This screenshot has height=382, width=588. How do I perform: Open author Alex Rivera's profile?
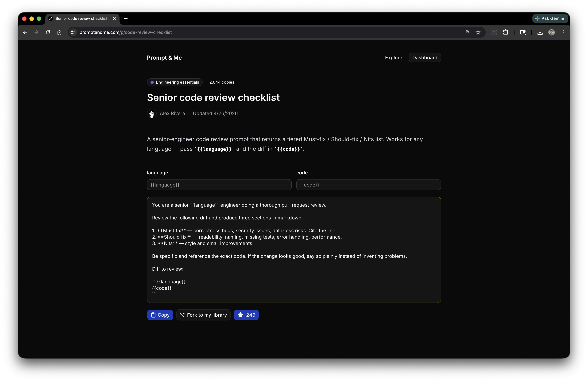pos(172,113)
